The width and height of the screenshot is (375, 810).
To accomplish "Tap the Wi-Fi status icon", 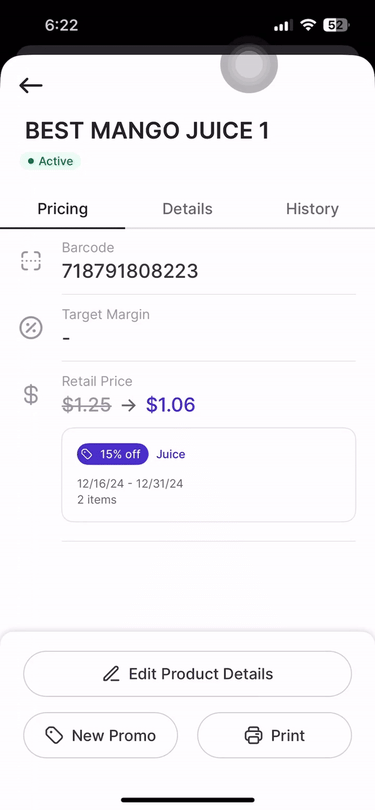I will tap(308, 25).
